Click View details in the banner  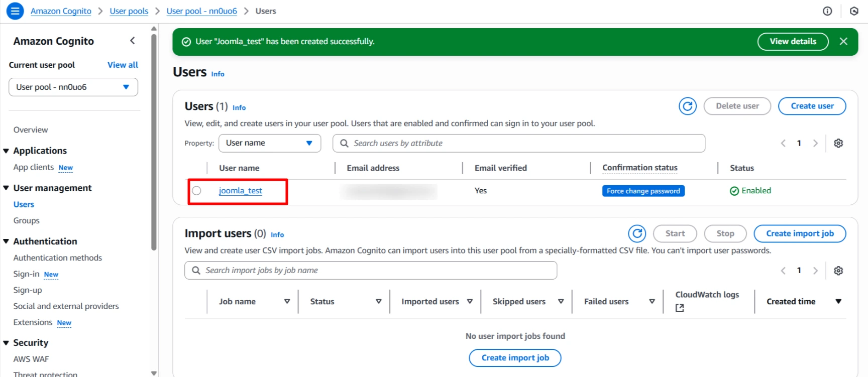[793, 41]
